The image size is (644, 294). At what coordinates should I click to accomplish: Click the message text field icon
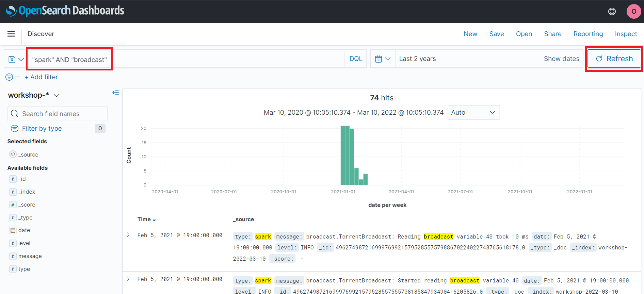[13, 256]
